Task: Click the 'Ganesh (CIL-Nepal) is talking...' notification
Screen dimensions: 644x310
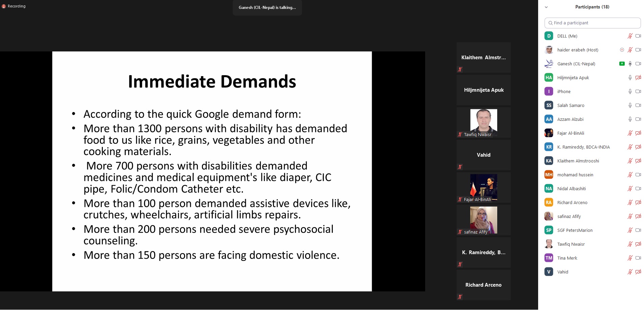Action: coord(267,7)
